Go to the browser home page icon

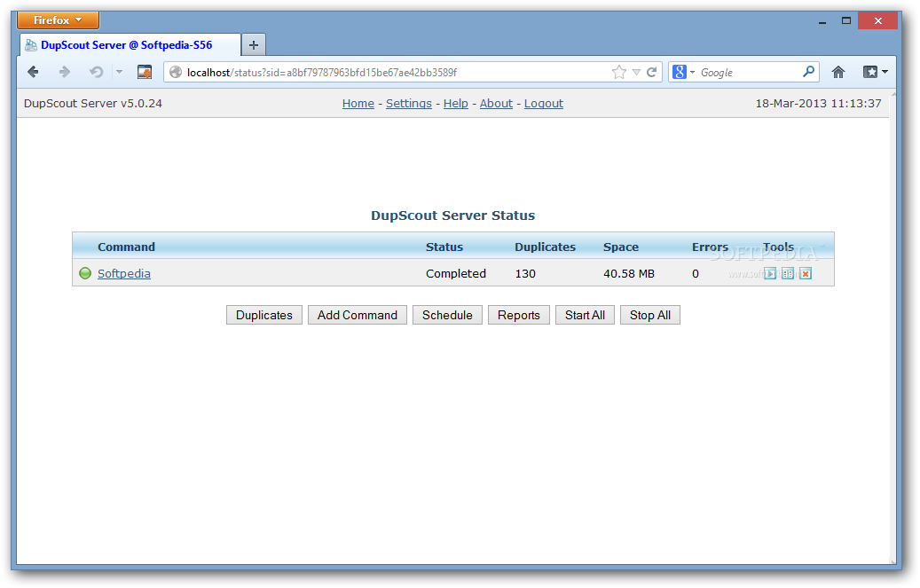(837, 72)
